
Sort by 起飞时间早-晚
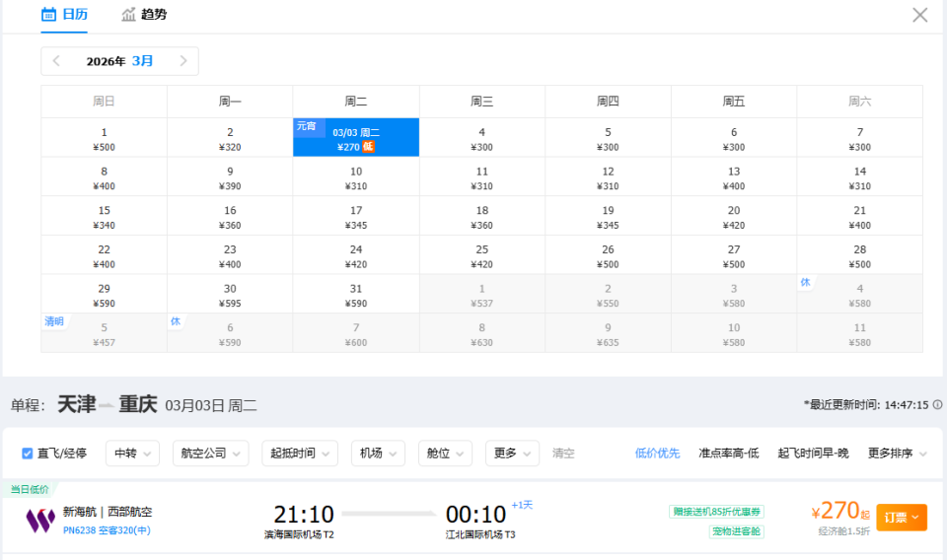pyautogui.click(x=813, y=454)
